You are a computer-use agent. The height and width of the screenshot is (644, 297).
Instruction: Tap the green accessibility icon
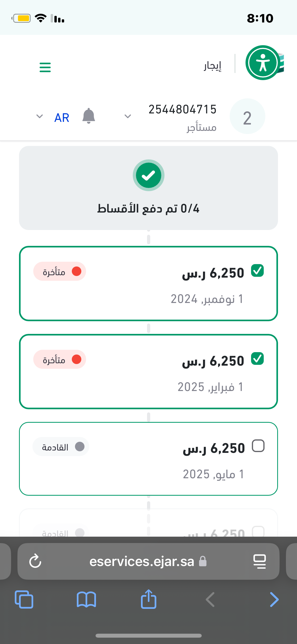click(262, 63)
